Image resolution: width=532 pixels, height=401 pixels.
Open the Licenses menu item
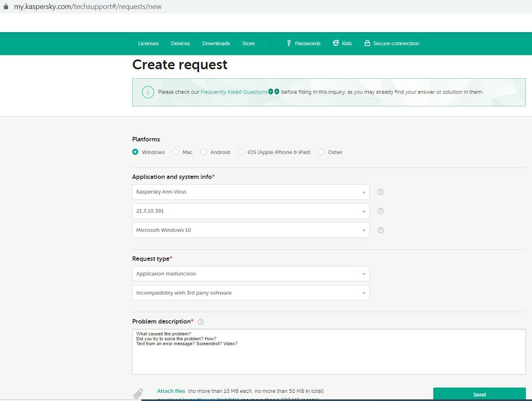pyautogui.click(x=149, y=44)
